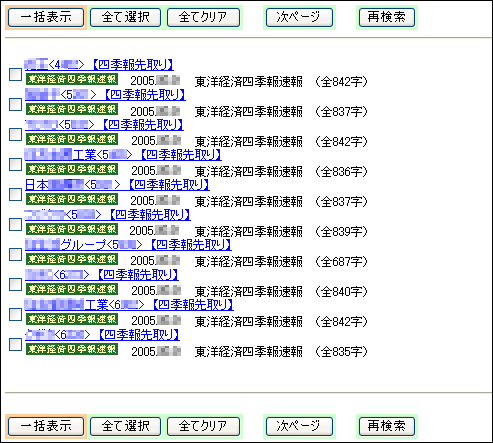Open the グループ<5…> 【四季報先取り】 link

pyautogui.click(x=128, y=245)
